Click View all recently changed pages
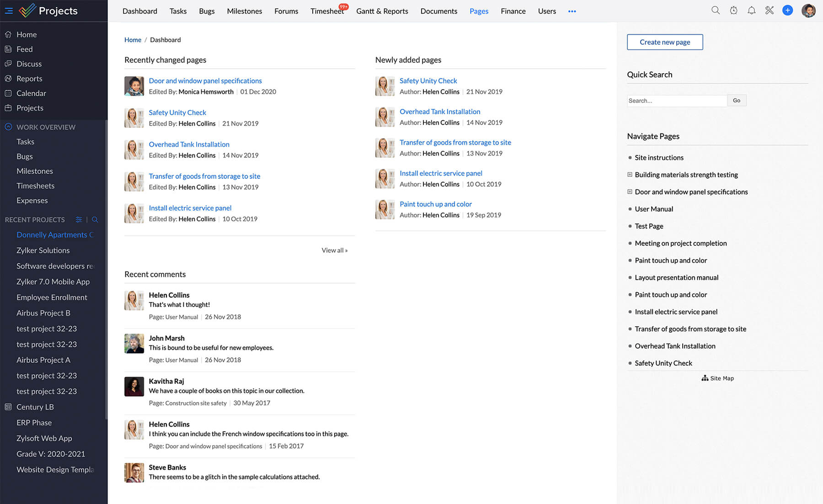 click(x=334, y=250)
